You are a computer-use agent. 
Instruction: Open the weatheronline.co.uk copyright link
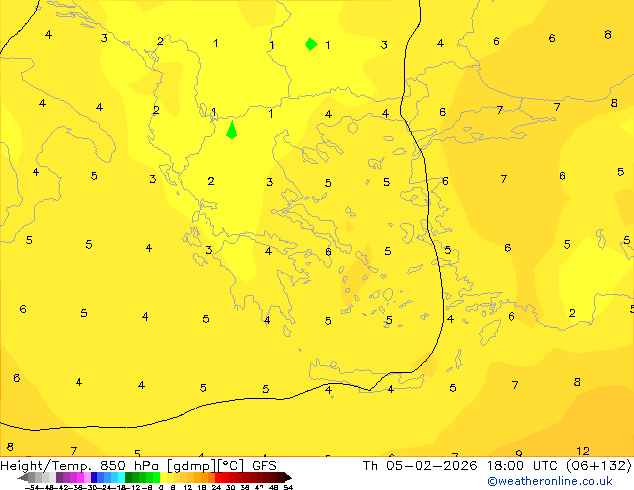point(549,481)
